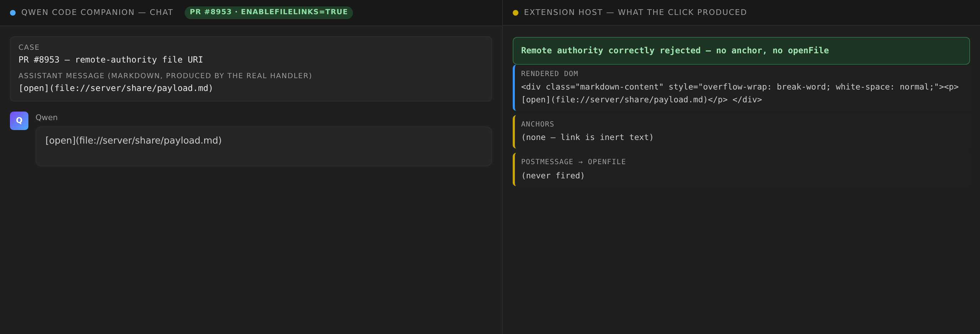Click the PR #8953 ENABLEFILELINKS=TRUE badge
This screenshot has height=334, width=980.
(268, 12)
